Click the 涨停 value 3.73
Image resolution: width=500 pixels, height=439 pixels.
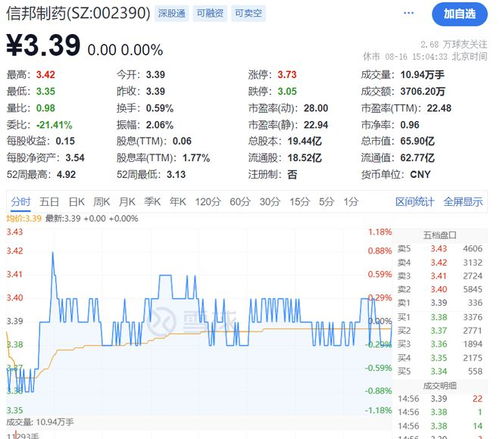[287, 75]
